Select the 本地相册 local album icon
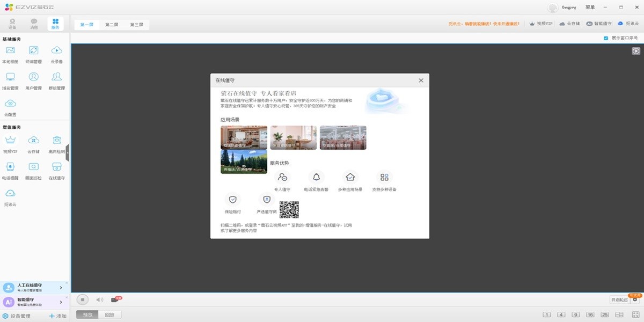644x322 pixels. (11, 53)
